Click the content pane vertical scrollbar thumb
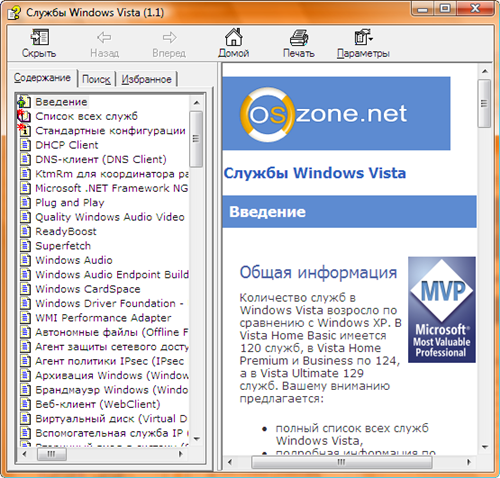This screenshot has width=500, height=478. [x=484, y=103]
